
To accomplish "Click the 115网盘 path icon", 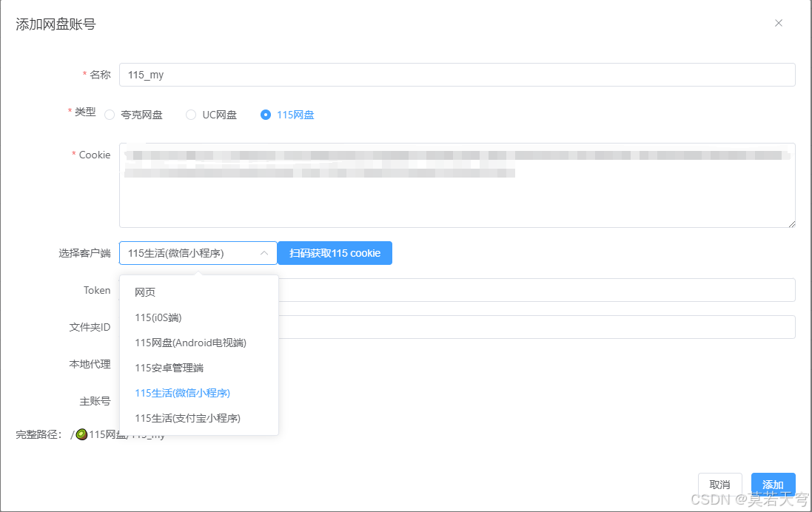I will point(81,434).
